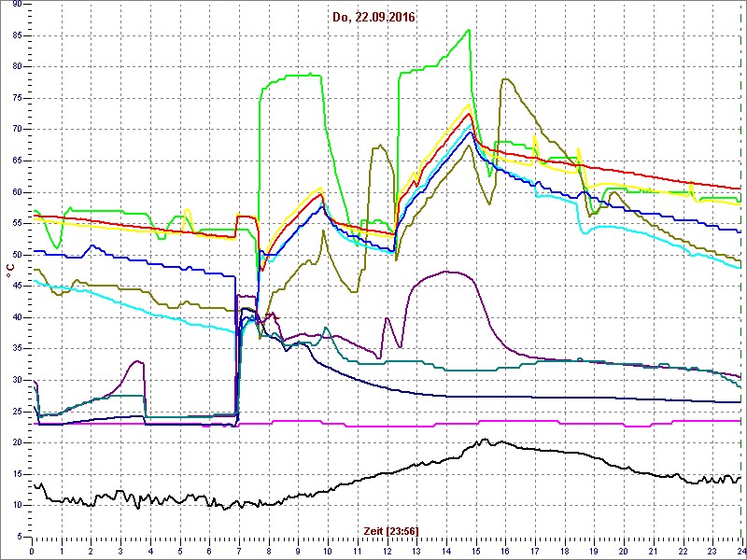Select the 40 mark on temperature axis
Image resolution: width=747 pixels, height=560 pixels.
click(17, 317)
